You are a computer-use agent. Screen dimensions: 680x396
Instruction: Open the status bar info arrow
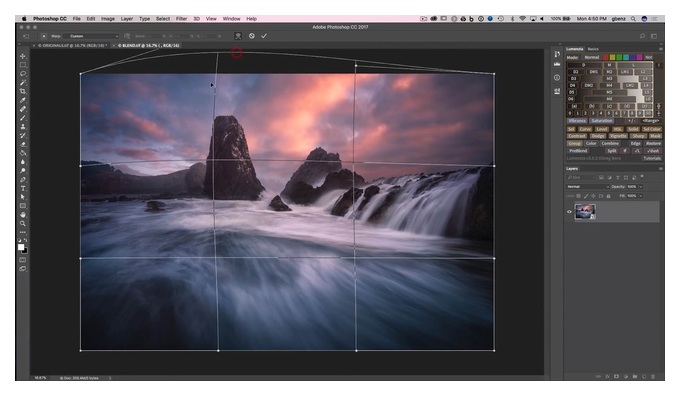(110, 378)
